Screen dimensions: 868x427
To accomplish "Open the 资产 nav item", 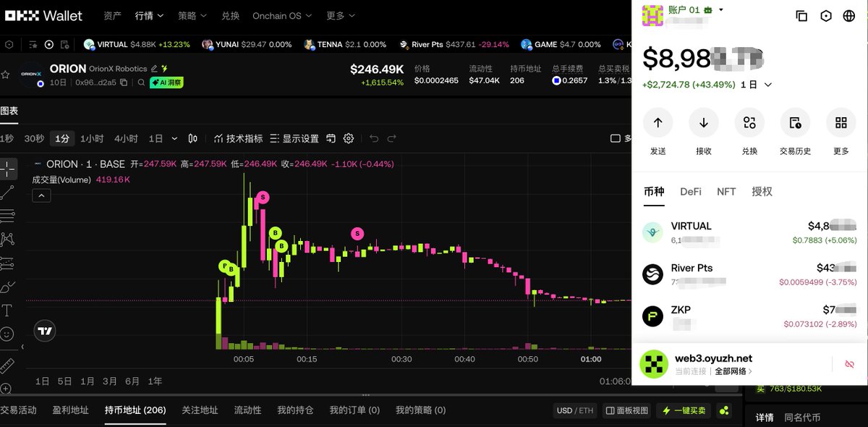I will [112, 15].
